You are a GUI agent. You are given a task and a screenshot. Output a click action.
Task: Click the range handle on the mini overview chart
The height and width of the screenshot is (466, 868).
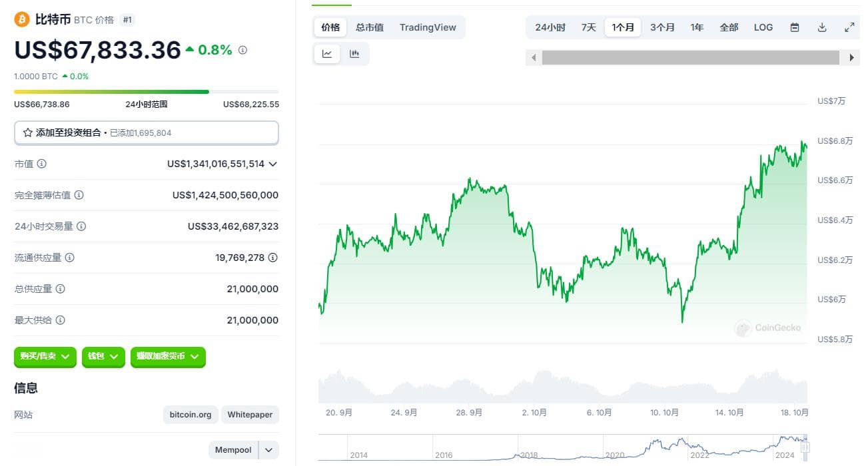tap(805, 447)
